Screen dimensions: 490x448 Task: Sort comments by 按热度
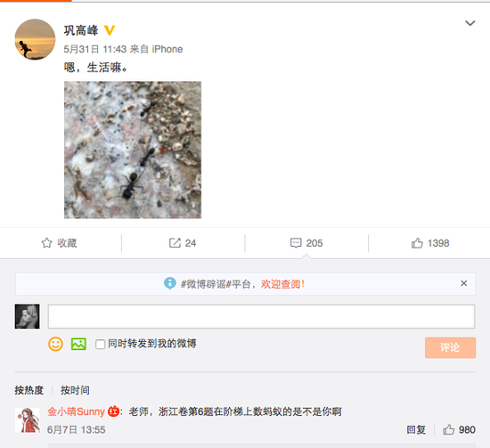29,390
